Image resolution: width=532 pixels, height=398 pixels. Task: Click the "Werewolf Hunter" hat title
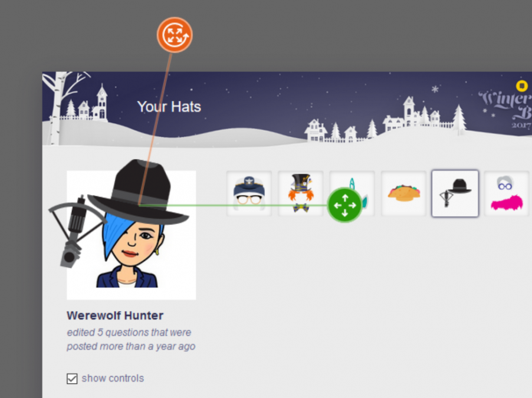[x=115, y=315]
